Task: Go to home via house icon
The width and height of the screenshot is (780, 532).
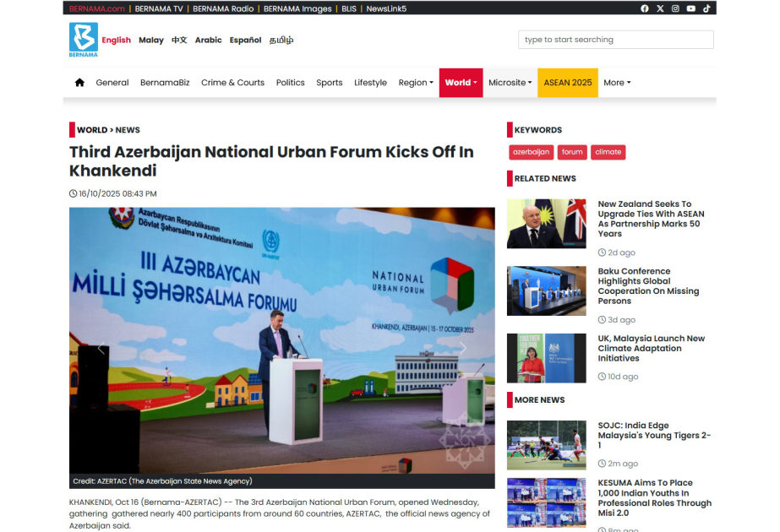Action: tap(79, 83)
